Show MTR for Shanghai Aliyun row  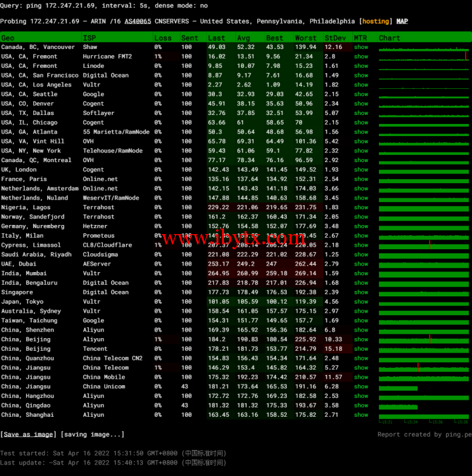(361, 415)
